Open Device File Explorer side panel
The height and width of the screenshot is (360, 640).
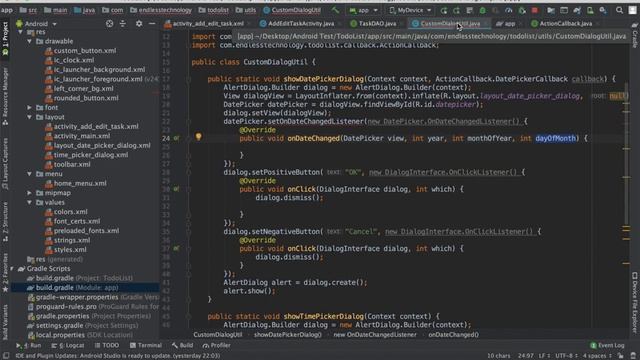(635, 302)
